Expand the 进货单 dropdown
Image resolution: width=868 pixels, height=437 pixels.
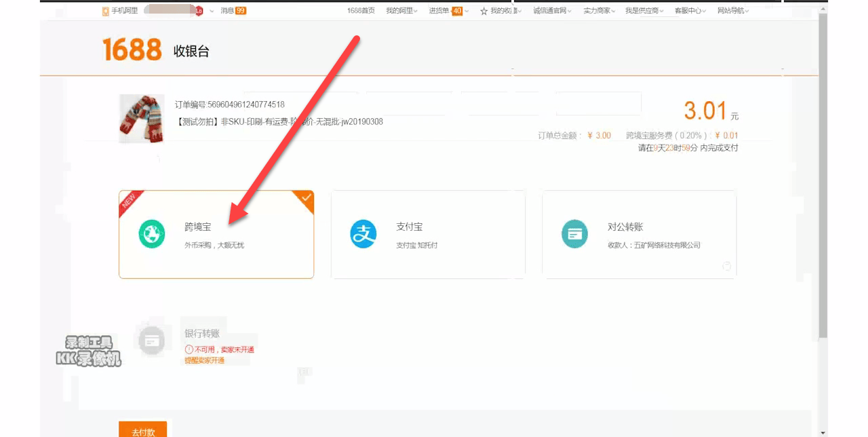coord(441,10)
